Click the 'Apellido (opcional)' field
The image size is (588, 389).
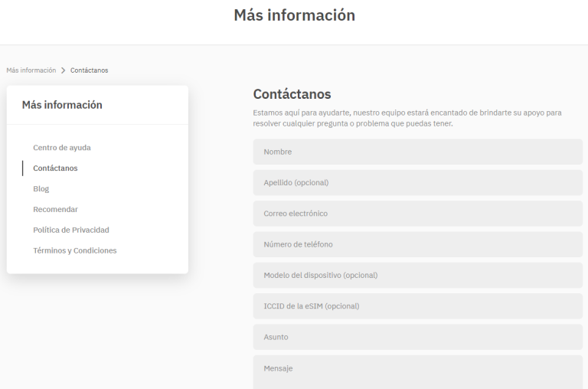(417, 182)
